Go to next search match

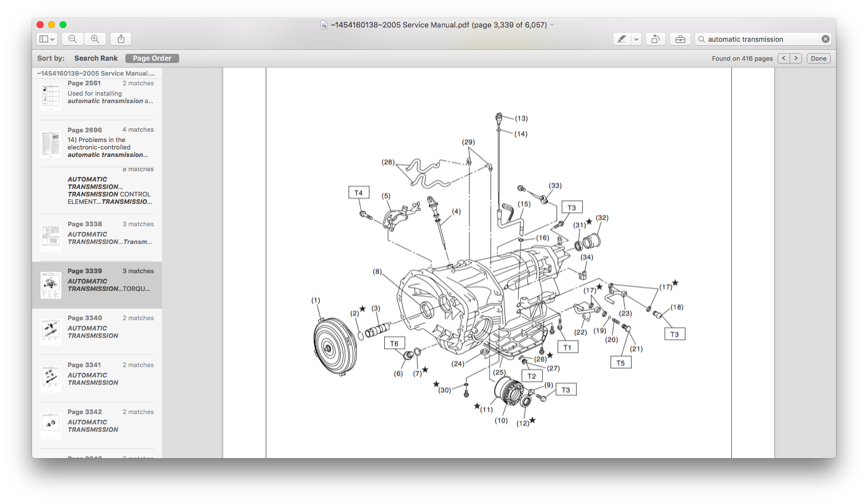coord(796,58)
